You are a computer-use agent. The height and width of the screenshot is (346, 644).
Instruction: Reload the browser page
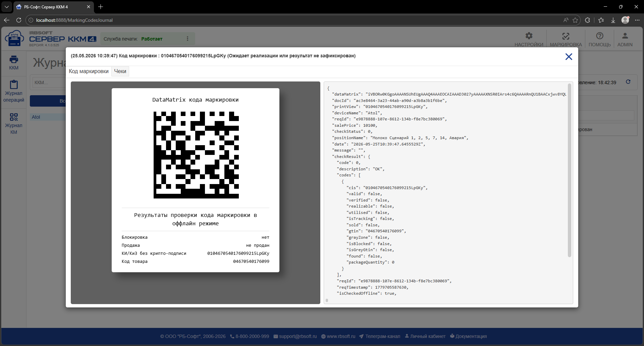point(19,20)
